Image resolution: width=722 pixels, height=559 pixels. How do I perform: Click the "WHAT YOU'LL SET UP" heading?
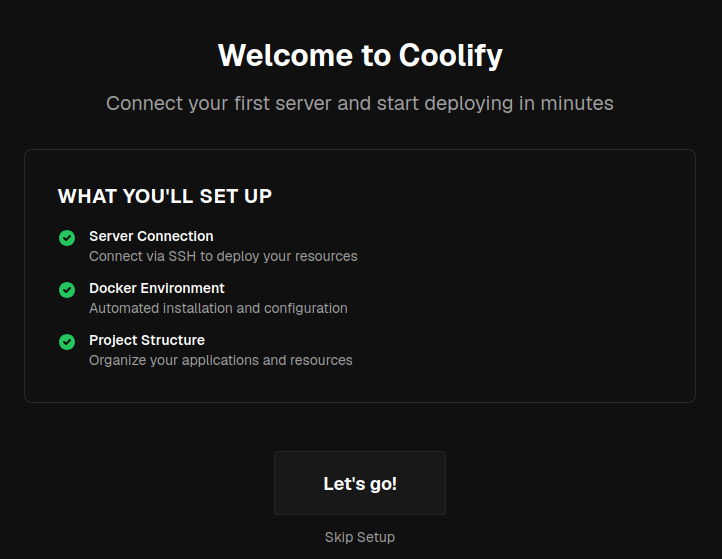tap(165, 196)
